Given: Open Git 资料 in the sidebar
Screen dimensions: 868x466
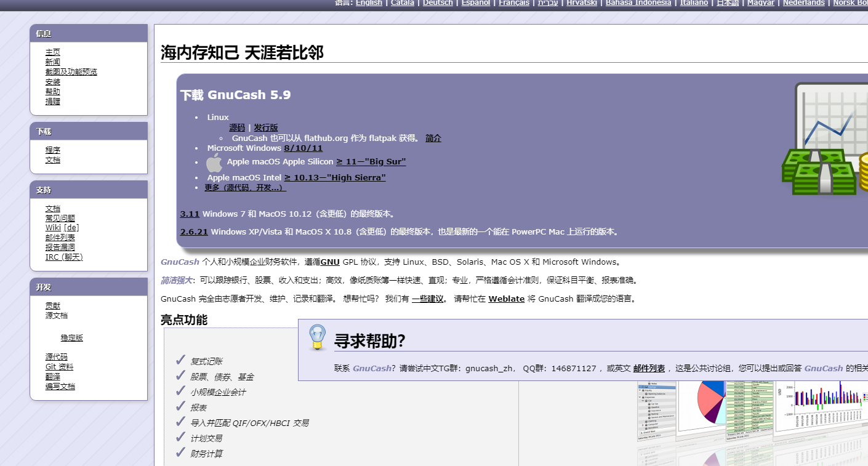Looking at the screenshot, I should point(59,367).
